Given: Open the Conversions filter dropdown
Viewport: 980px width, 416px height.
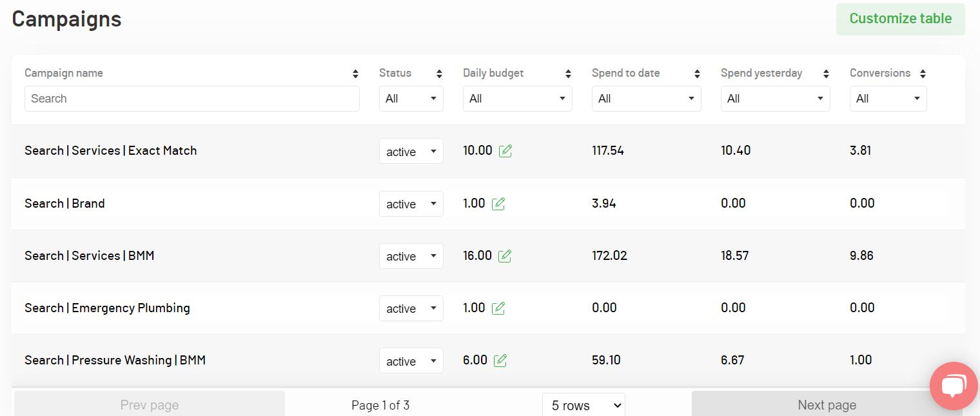Looking at the screenshot, I should click(888, 98).
